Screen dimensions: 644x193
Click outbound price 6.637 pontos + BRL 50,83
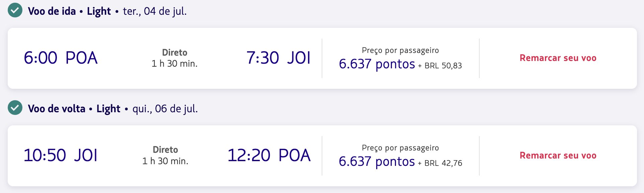(400, 64)
